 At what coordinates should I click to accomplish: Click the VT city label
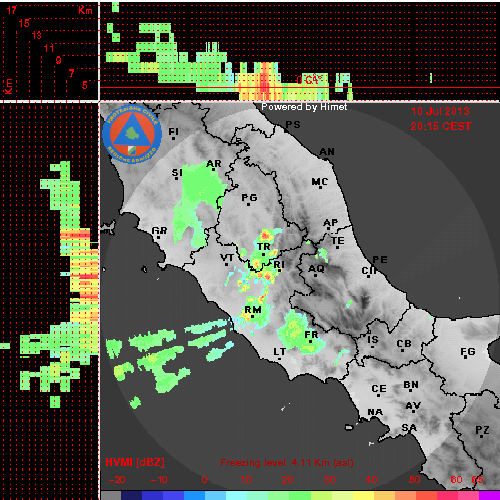[227, 258]
